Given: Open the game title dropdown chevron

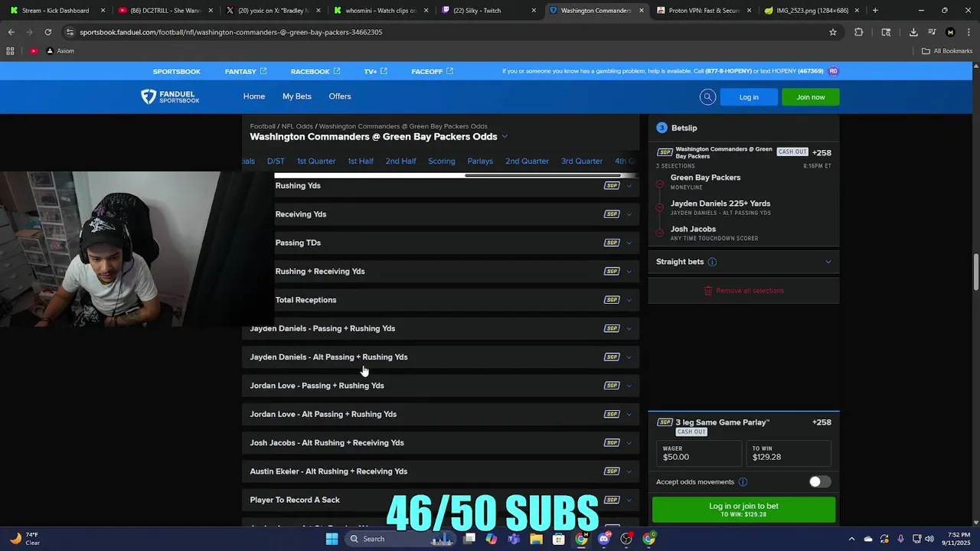Looking at the screenshot, I should click(x=505, y=137).
